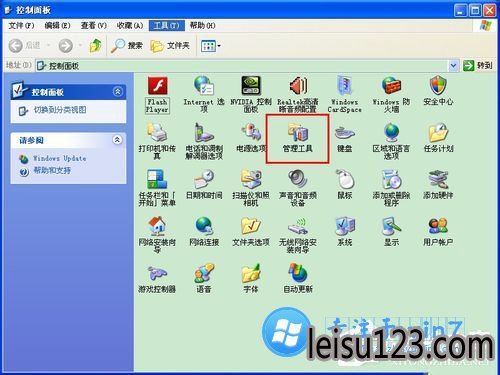Open Windows 防火墙 icon
The image size is (500, 375).
point(391,86)
